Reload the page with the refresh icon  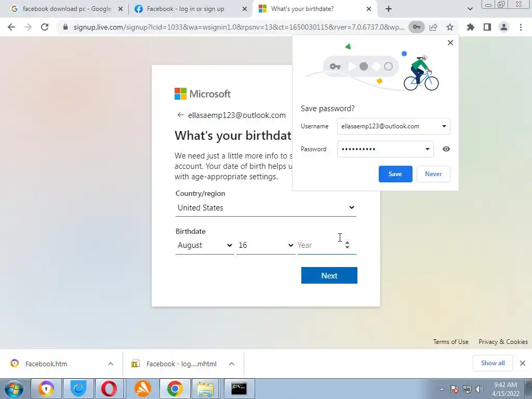click(45, 27)
